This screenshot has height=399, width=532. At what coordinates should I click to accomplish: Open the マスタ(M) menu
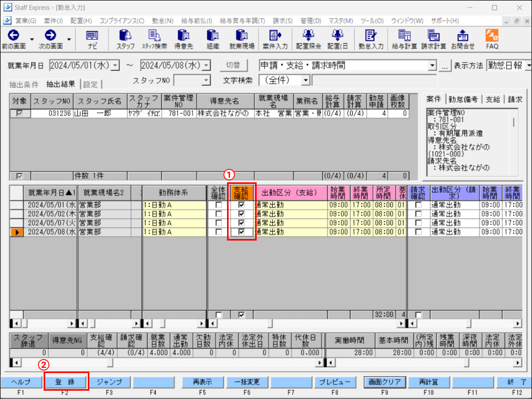[x=341, y=21]
